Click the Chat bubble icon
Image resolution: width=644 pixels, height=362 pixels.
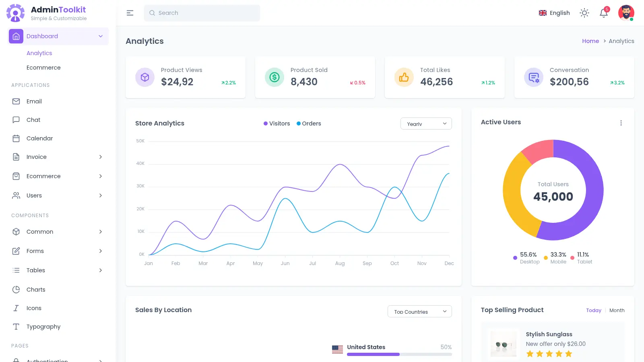(16, 120)
